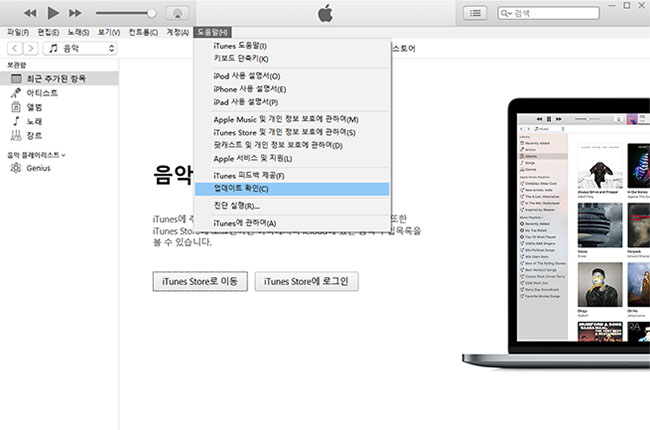The image size is (650, 430).
Task: Close the 도움말(H) menu
Action: click(x=212, y=32)
